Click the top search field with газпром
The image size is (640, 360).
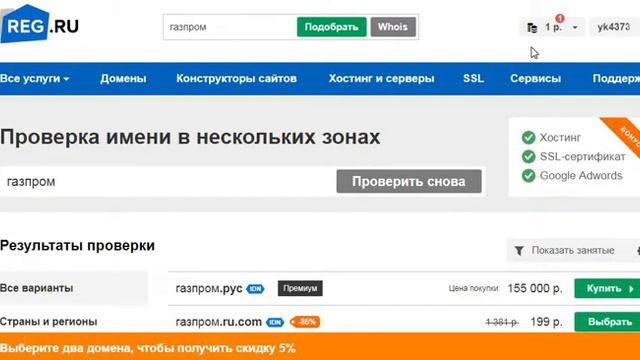[x=229, y=27]
